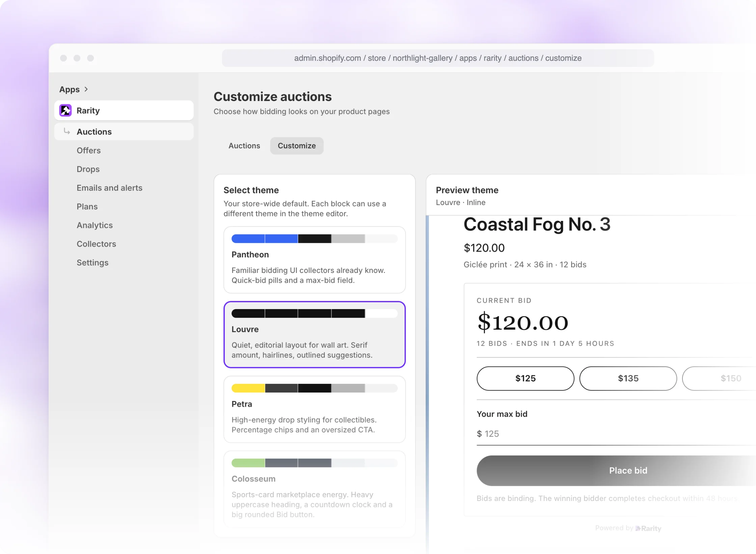Open Settings in the sidebar

pos(92,262)
